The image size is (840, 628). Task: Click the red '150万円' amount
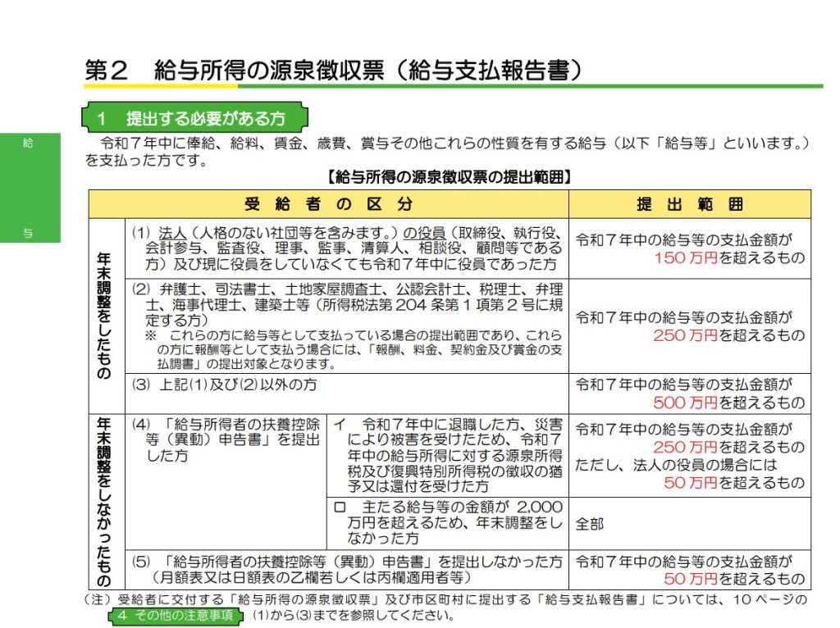(x=685, y=257)
